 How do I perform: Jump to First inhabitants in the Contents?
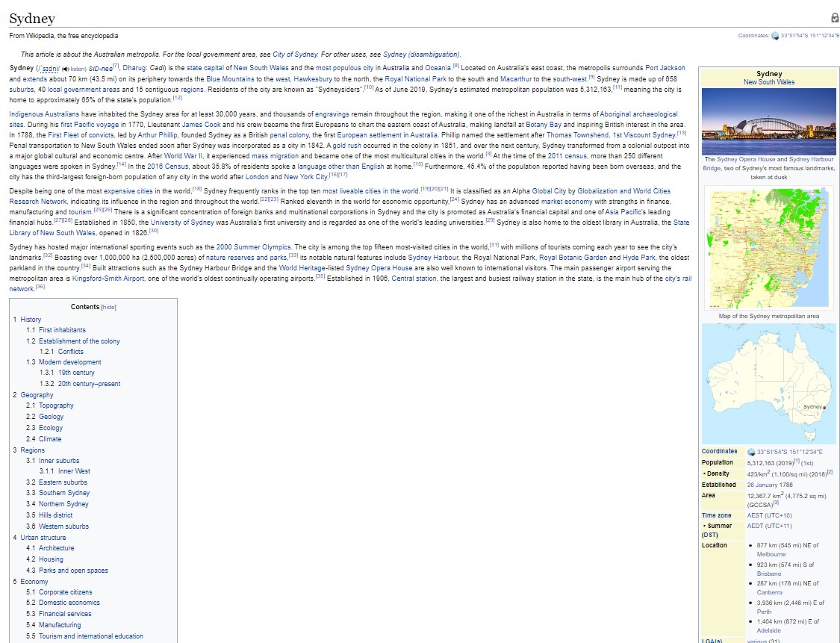pyautogui.click(x=62, y=329)
